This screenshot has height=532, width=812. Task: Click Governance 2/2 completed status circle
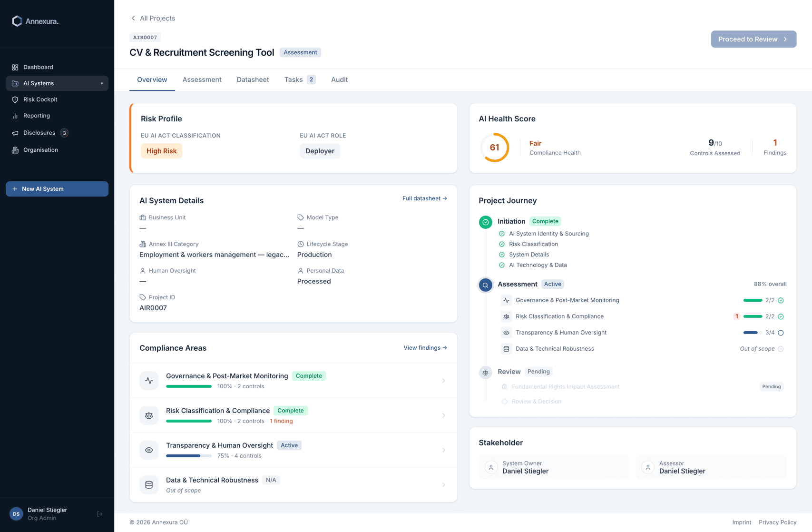[781, 300]
